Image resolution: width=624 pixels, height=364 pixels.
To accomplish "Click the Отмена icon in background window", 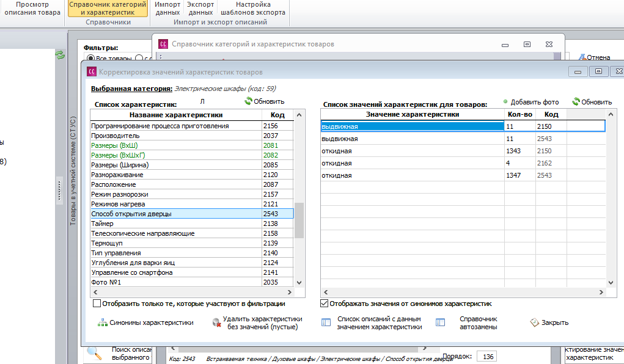I will (582, 57).
